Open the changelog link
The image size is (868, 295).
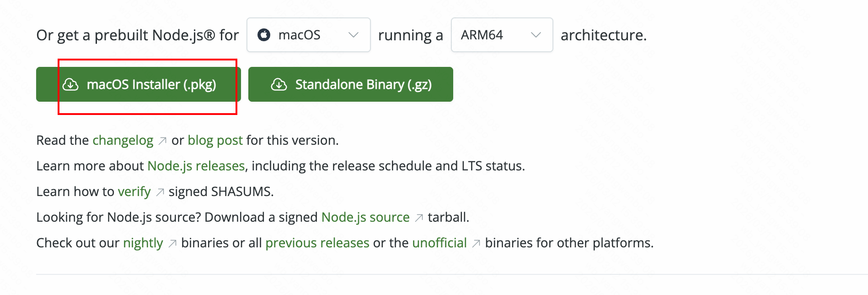pos(123,140)
